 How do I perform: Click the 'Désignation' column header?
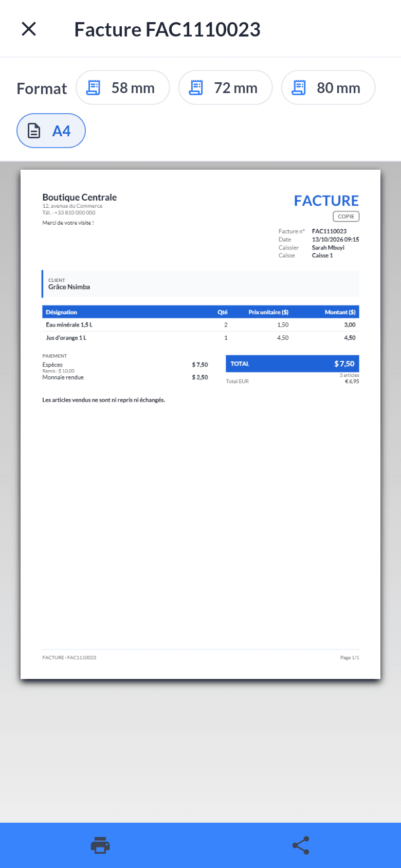coord(61,312)
